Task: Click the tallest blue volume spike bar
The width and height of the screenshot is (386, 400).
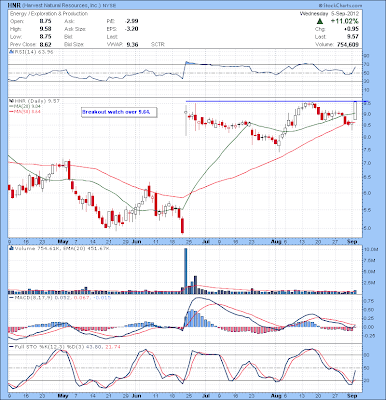Action: tap(186, 271)
